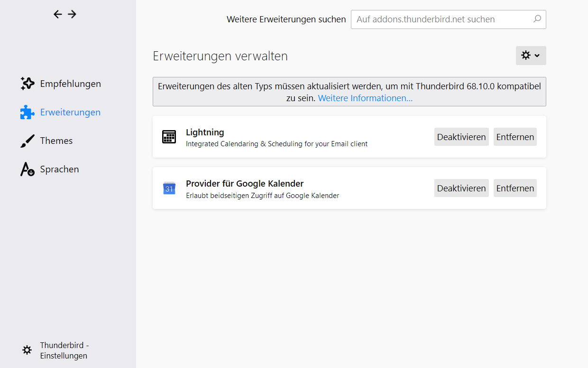Deactivate the Lightning extension
This screenshot has width=588, height=368.
click(x=461, y=137)
